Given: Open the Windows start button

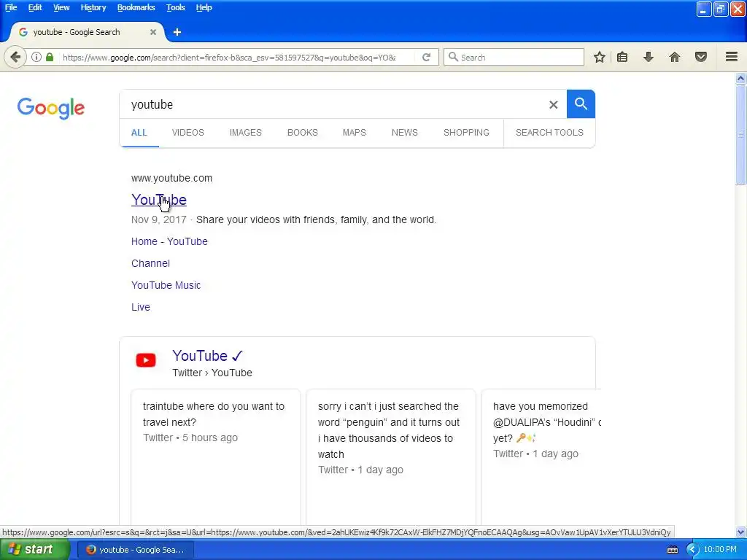Looking at the screenshot, I should [34, 550].
